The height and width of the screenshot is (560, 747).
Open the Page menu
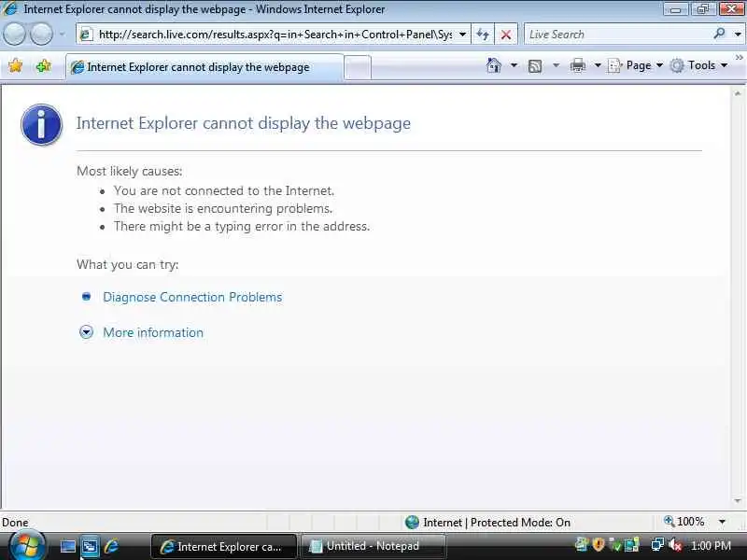[636, 65]
